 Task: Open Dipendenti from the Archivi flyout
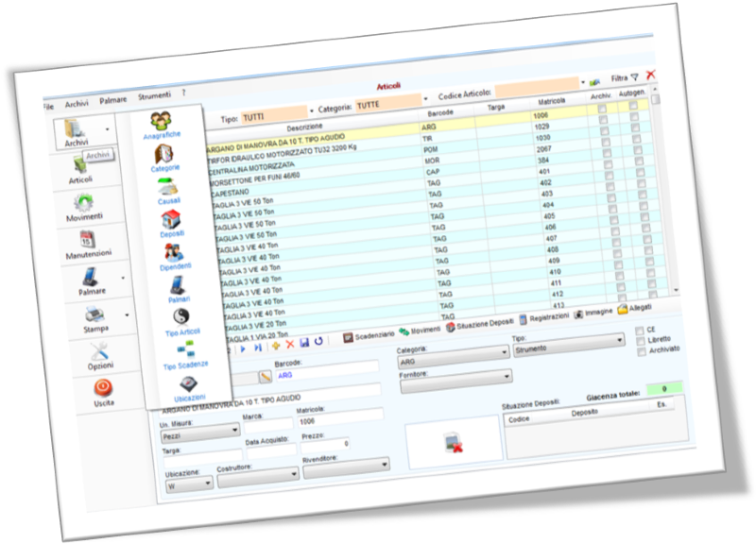(175, 256)
